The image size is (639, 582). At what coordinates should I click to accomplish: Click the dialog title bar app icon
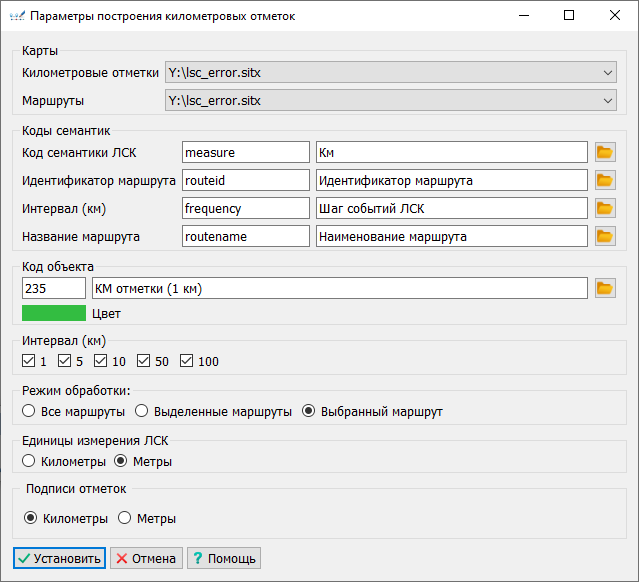(x=15, y=16)
